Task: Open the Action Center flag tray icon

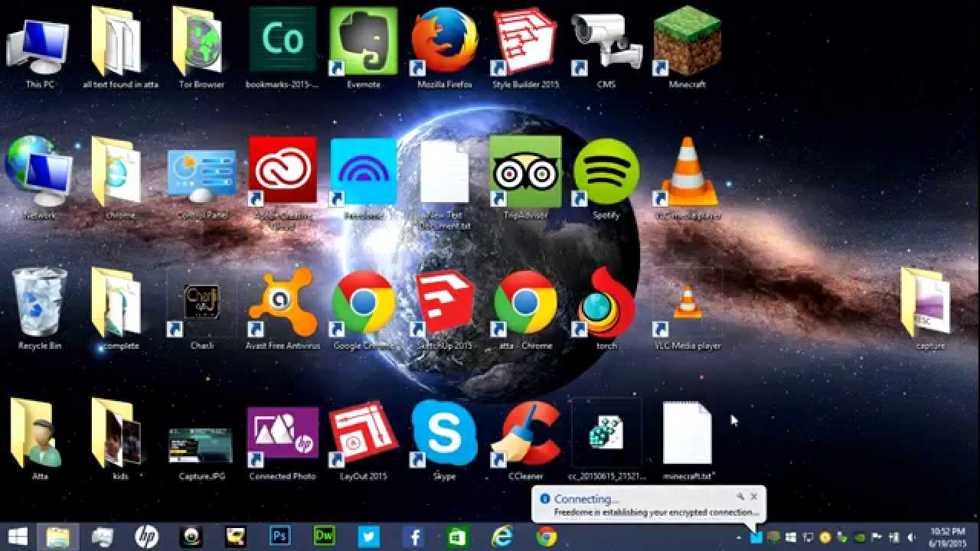Action: pos(877,538)
